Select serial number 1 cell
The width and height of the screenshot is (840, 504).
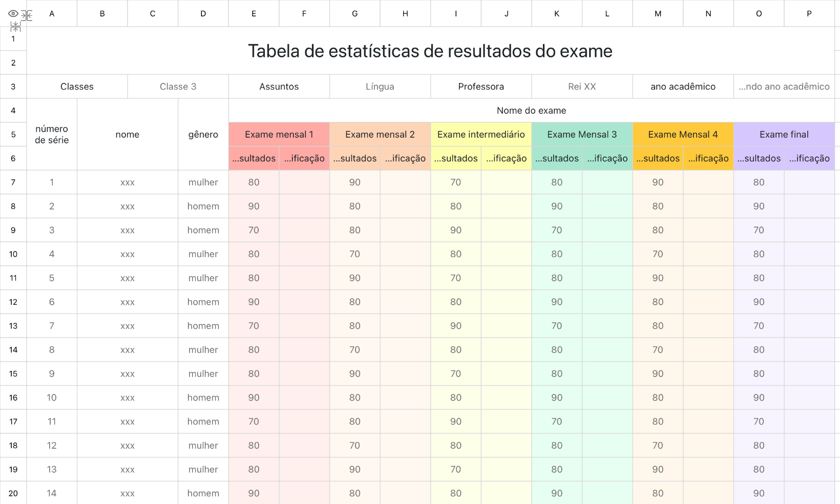tap(52, 182)
